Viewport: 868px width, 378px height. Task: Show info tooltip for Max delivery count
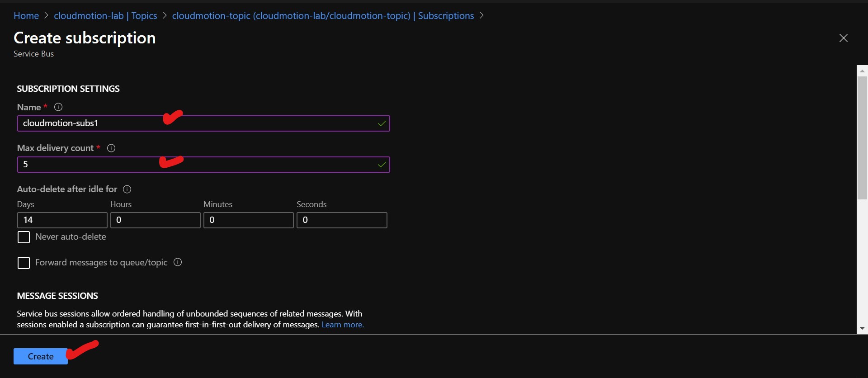[111, 148]
